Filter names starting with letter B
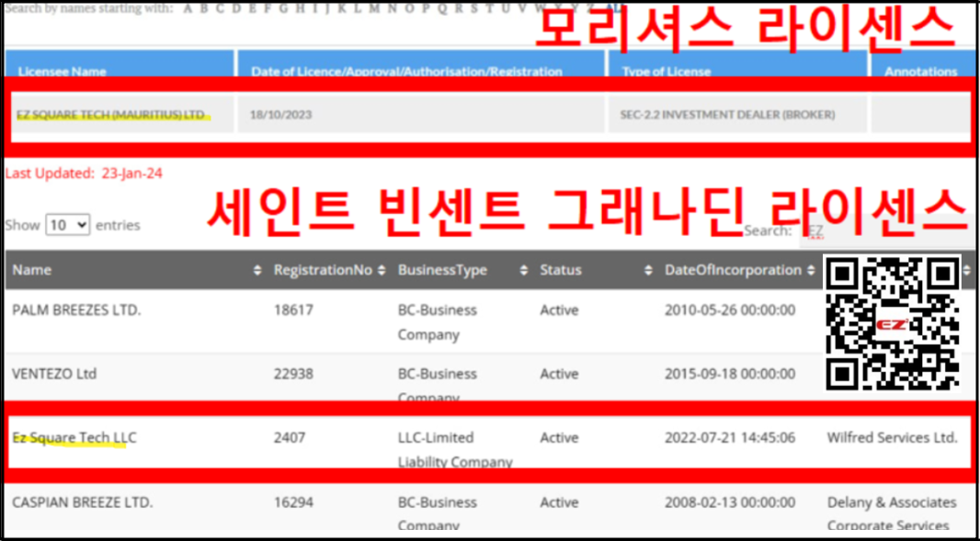The image size is (980, 541). pyautogui.click(x=204, y=9)
